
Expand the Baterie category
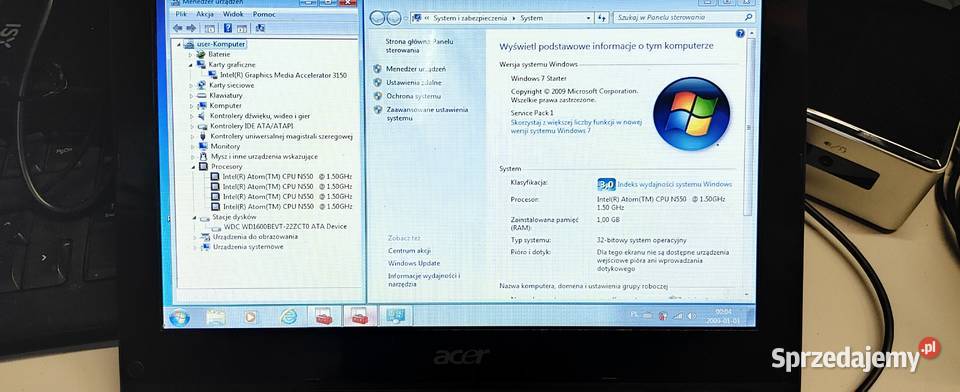pos(191,55)
